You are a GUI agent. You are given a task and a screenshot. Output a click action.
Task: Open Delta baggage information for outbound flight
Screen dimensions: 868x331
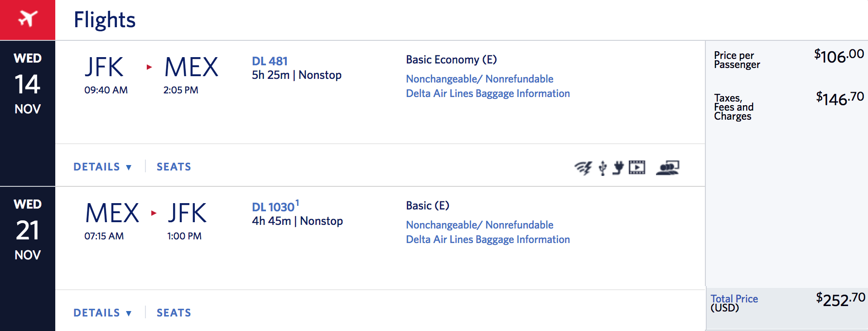[x=487, y=93]
